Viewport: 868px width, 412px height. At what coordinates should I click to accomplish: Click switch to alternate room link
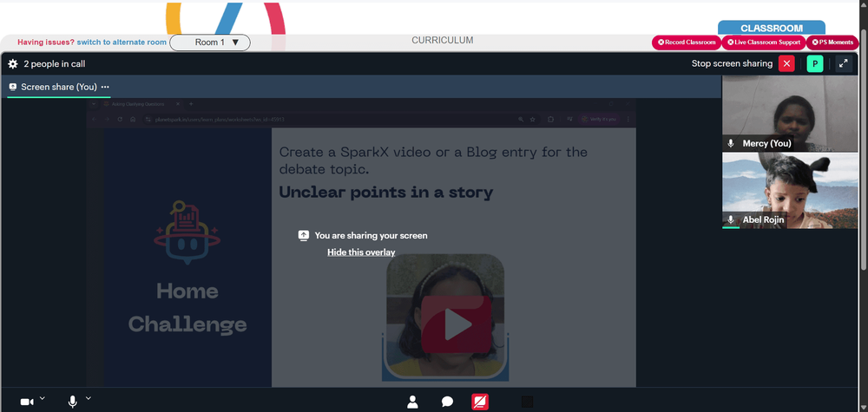[122, 42]
